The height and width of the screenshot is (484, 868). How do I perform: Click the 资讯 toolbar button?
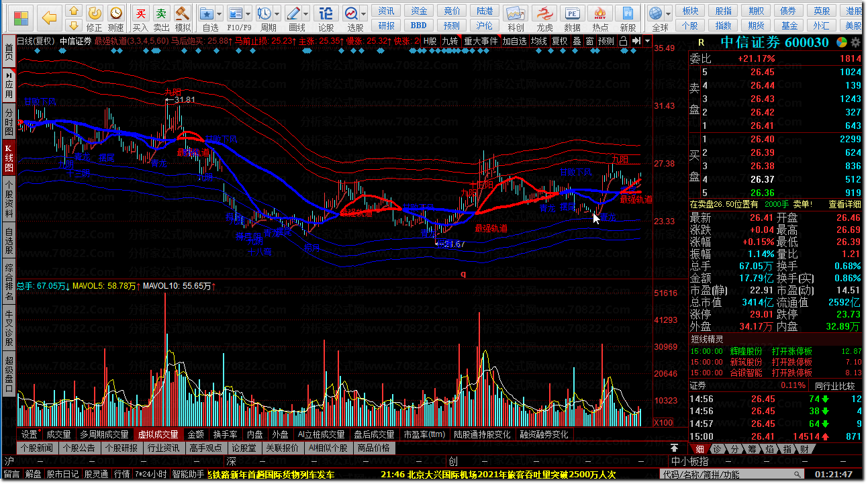click(x=386, y=11)
